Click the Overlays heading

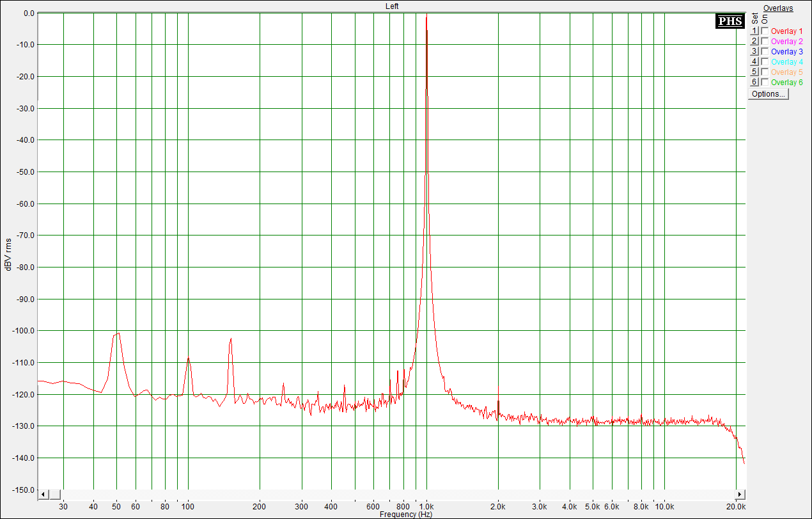(778, 8)
